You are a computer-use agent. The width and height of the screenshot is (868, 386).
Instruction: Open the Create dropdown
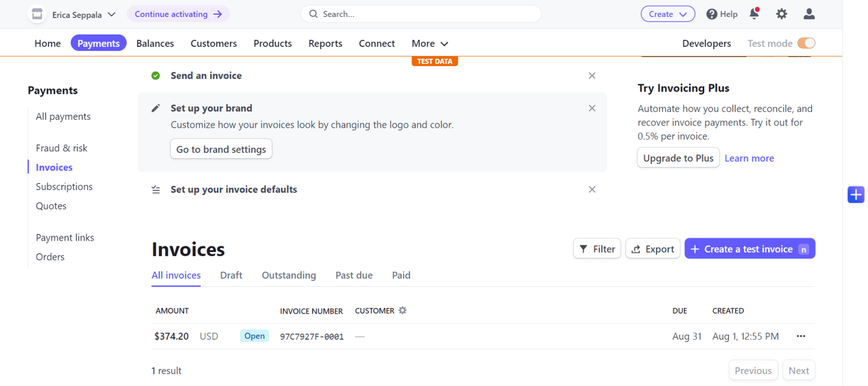click(667, 14)
